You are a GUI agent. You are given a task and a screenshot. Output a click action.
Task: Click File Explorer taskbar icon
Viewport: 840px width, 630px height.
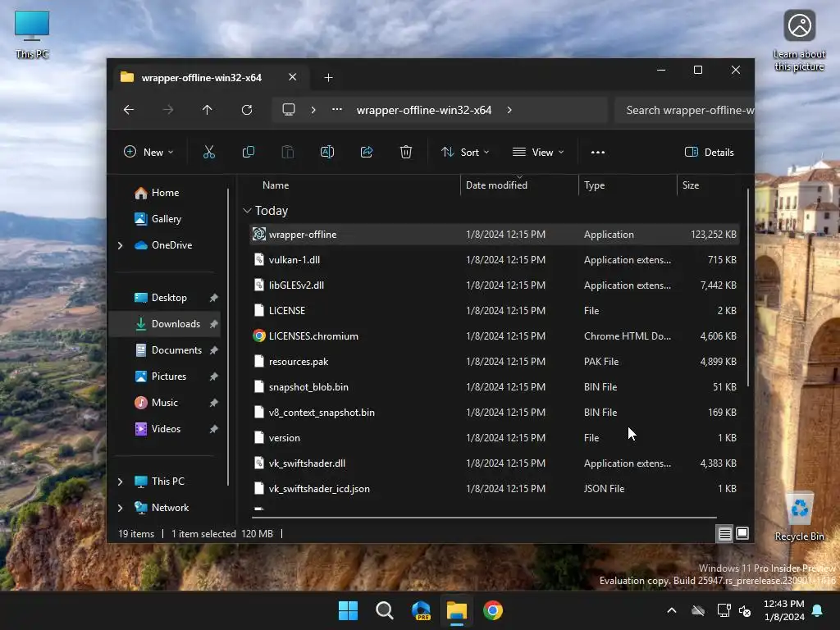[457, 610]
